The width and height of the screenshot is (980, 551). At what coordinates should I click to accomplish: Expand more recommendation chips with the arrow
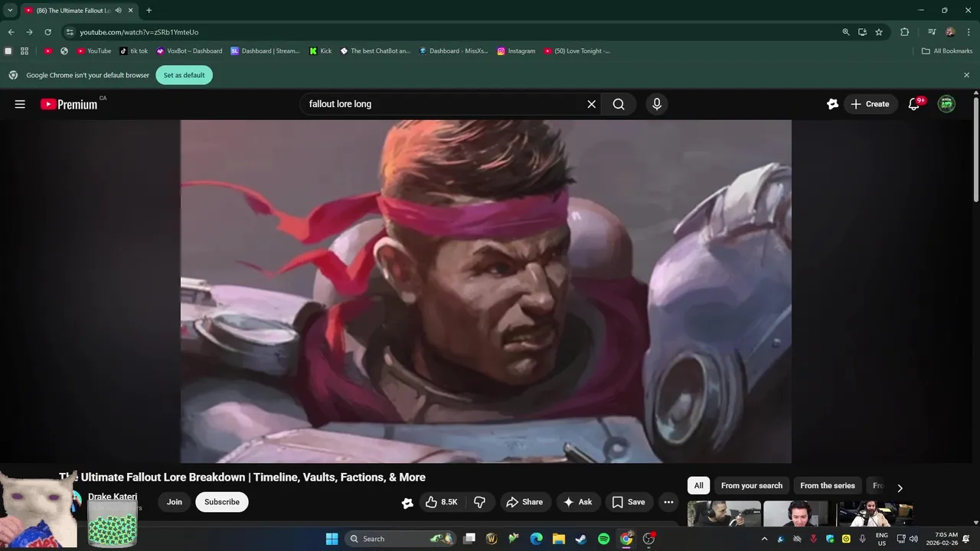click(900, 487)
